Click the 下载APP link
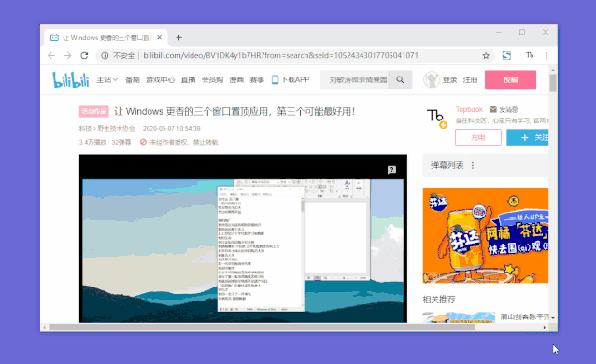This screenshot has width=596, height=364. click(295, 79)
